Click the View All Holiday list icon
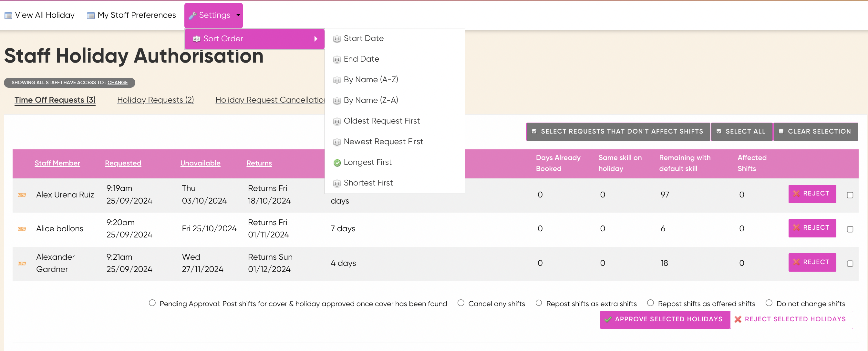868x351 pixels. pyautogui.click(x=8, y=15)
